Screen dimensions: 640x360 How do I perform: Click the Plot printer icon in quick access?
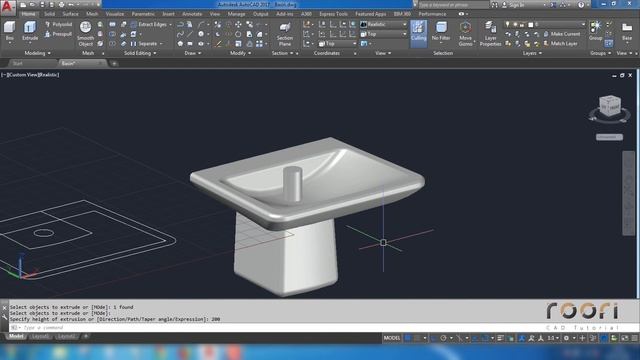coord(61,5)
